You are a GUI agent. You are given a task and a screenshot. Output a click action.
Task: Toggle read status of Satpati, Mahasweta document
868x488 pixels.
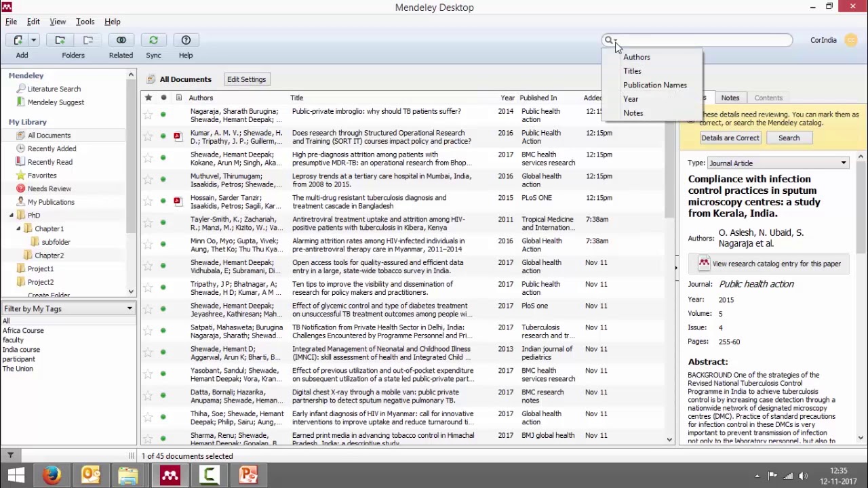[163, 331]
